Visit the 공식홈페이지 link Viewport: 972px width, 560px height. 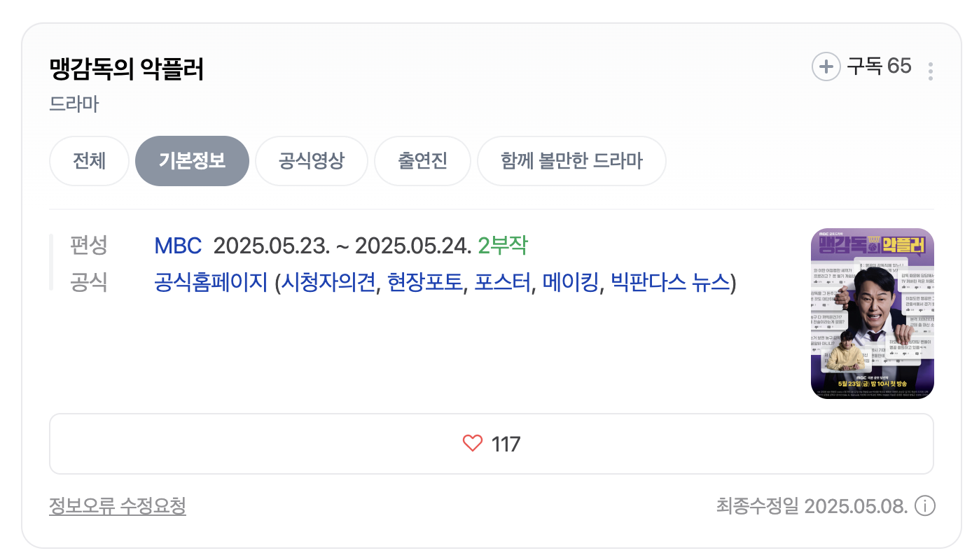click(211, 280)
